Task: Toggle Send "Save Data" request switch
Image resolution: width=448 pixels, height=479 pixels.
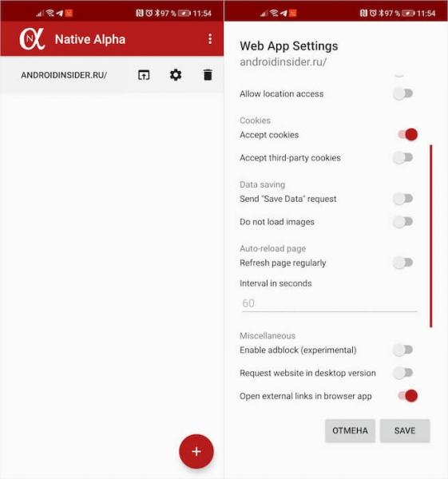Action: [403, 199]
